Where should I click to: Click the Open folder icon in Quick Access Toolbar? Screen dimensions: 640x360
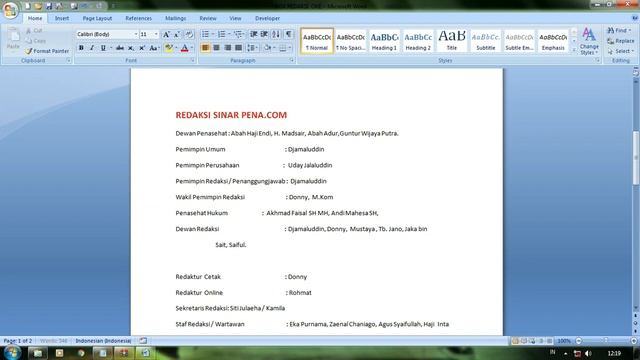(x=38, y=6)
